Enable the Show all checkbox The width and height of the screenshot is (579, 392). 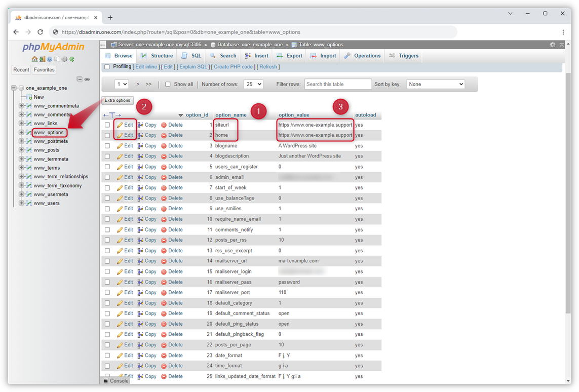coord(168,84)
